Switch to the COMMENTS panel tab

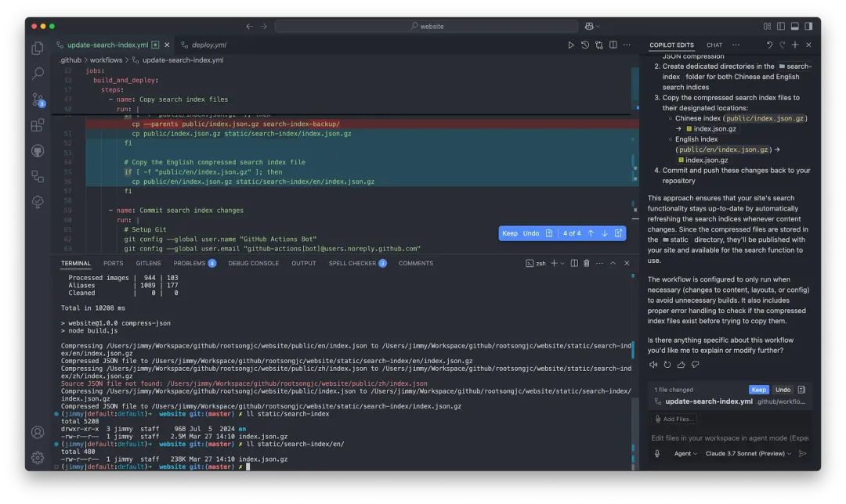click(x=415, y=263)
